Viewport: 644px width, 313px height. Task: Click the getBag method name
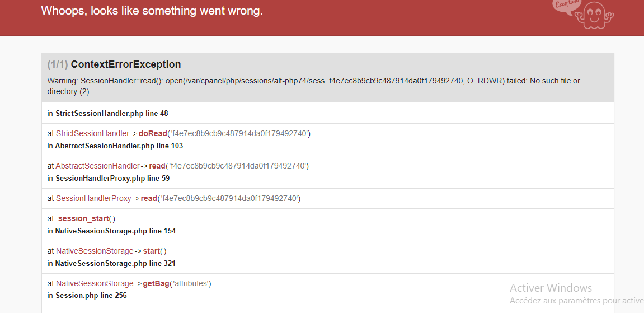(x=156, y=283)
